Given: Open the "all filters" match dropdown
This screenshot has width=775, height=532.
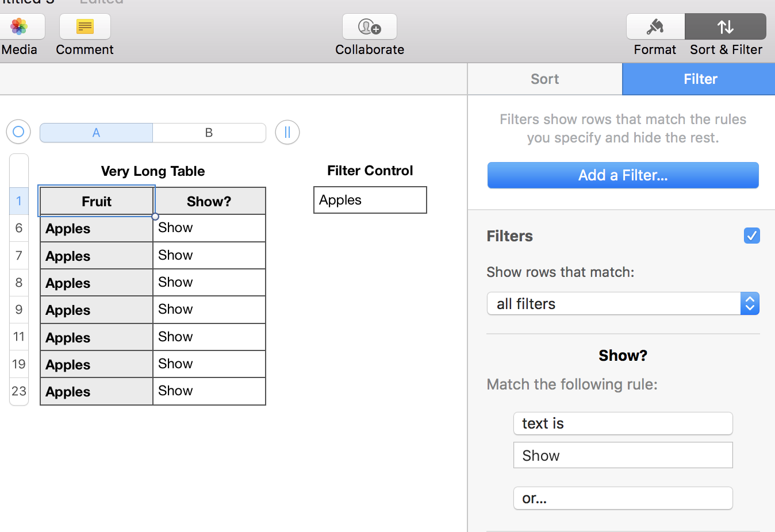Looking at the screenshot, I should (623, 303).
